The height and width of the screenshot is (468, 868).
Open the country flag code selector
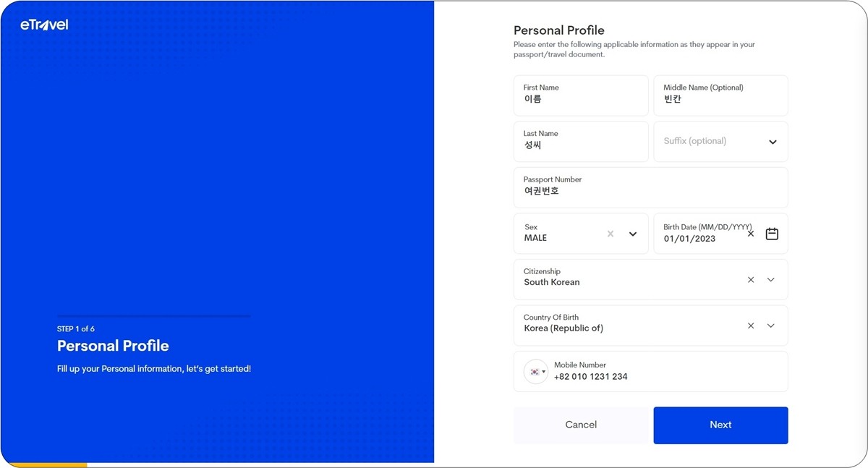click(536, 372)
